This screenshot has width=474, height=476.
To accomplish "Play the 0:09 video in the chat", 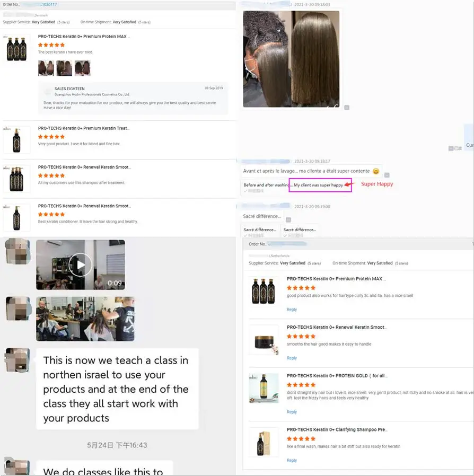I will pyautogui.click(x=81, y=265).
